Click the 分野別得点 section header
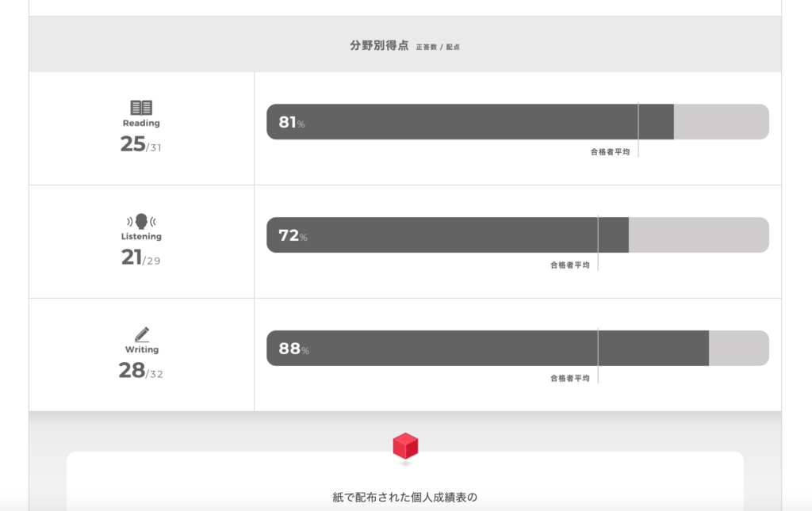This screenshot has height=511, width=812. coord(379,45)
